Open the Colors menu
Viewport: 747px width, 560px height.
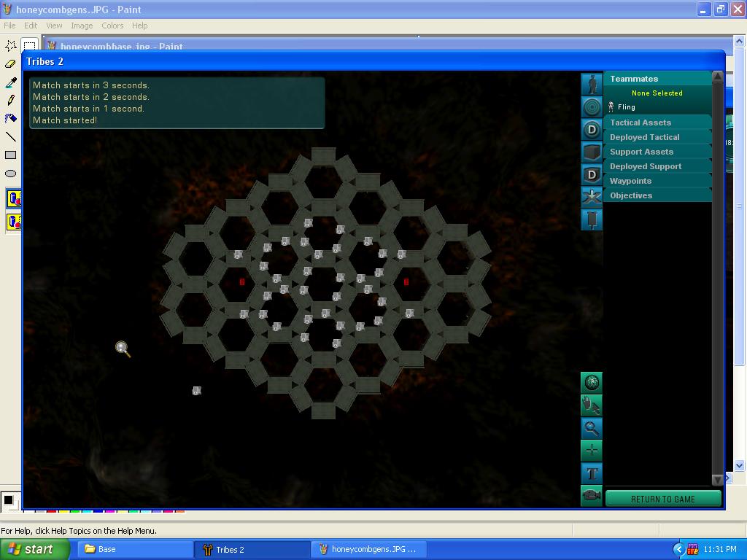pos(112,26)
